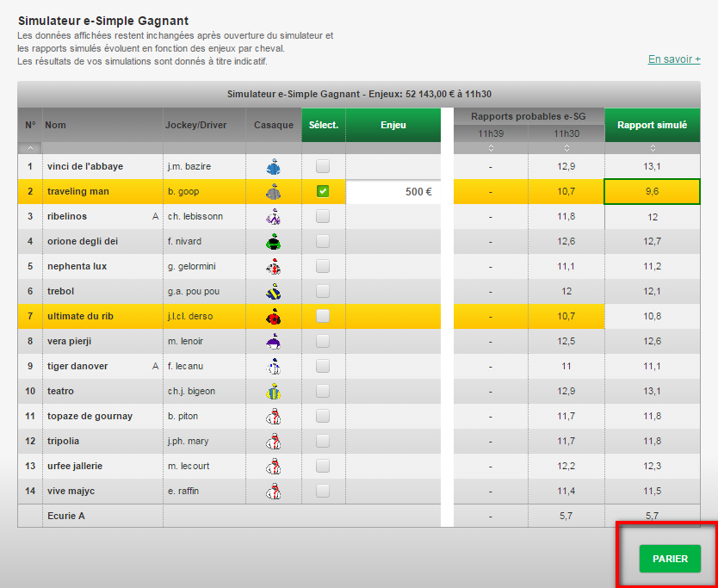Click the horse name ultimate du rib
Viewport: 718px width, 588px height.
pyautogui.click(x=81, y=316)
